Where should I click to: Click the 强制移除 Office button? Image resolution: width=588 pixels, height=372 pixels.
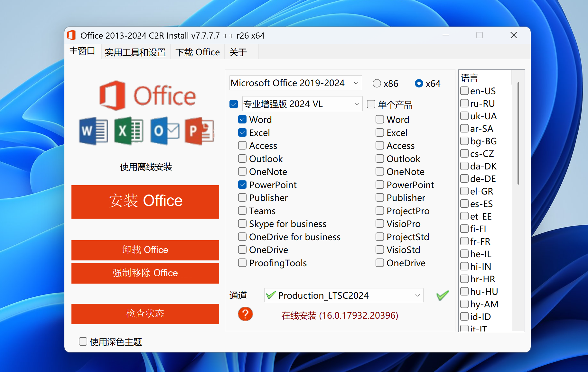145,273
